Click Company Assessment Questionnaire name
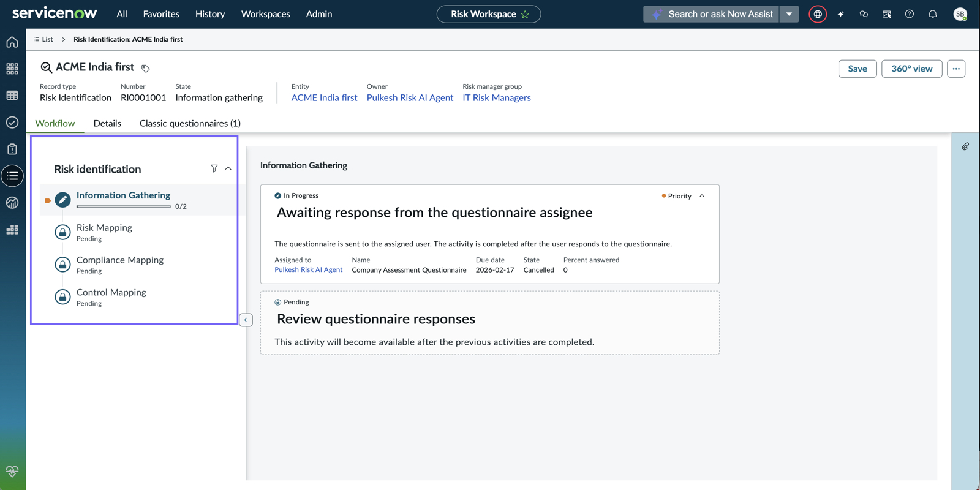Image resolution: width=980 pixels, height=490 pixels. 409,270
